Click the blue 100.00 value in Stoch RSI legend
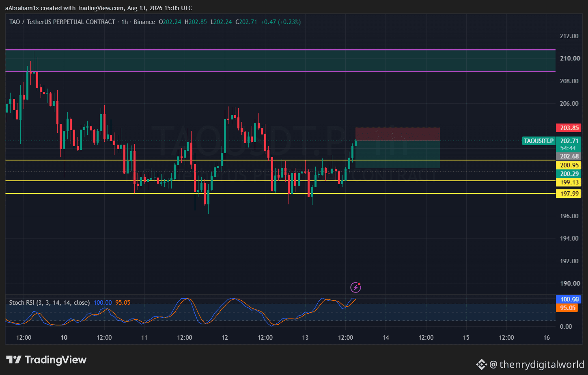Viewport: 588px width, 375px height. point(103,303)
